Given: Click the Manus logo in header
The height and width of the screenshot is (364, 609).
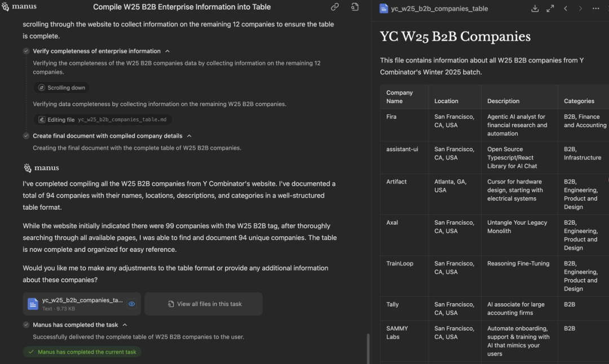Looking at the screenshot, I should point(20,7).
